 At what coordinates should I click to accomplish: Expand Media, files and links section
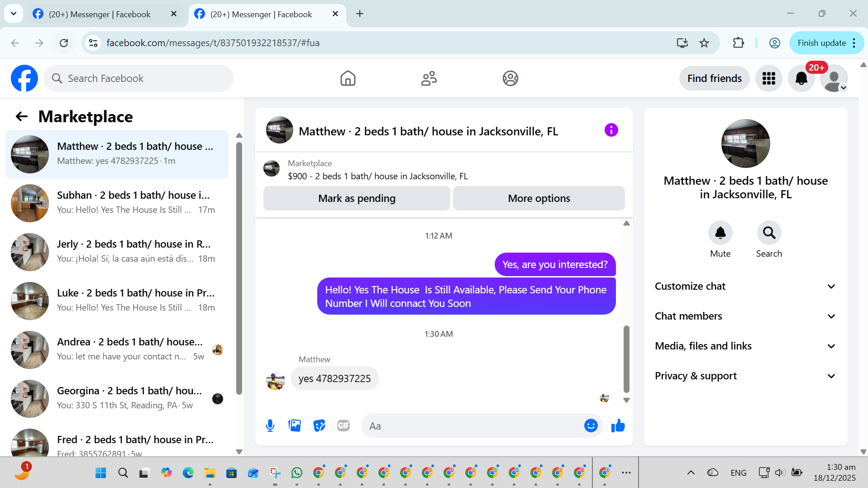click(x=745, y=346)
